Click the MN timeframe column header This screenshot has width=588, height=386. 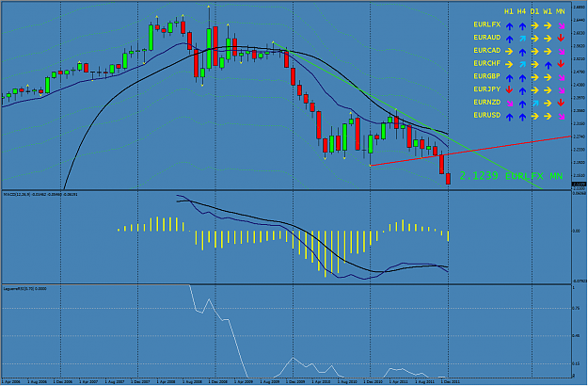tap(561, 12)
